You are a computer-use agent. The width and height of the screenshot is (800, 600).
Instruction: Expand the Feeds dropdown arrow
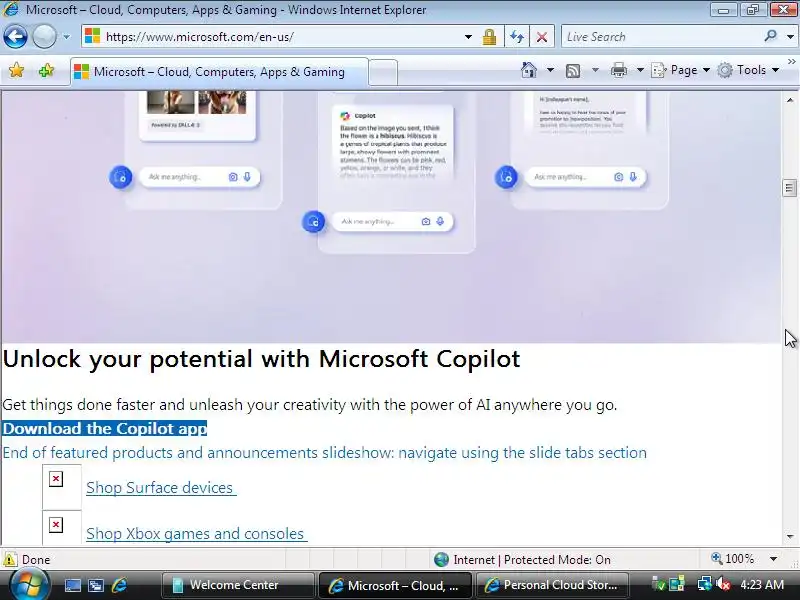point(595,70)
